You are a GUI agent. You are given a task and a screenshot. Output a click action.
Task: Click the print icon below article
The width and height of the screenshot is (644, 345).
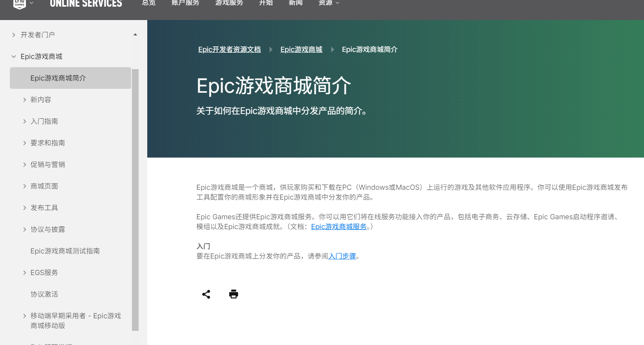click(x=234, y=294)
